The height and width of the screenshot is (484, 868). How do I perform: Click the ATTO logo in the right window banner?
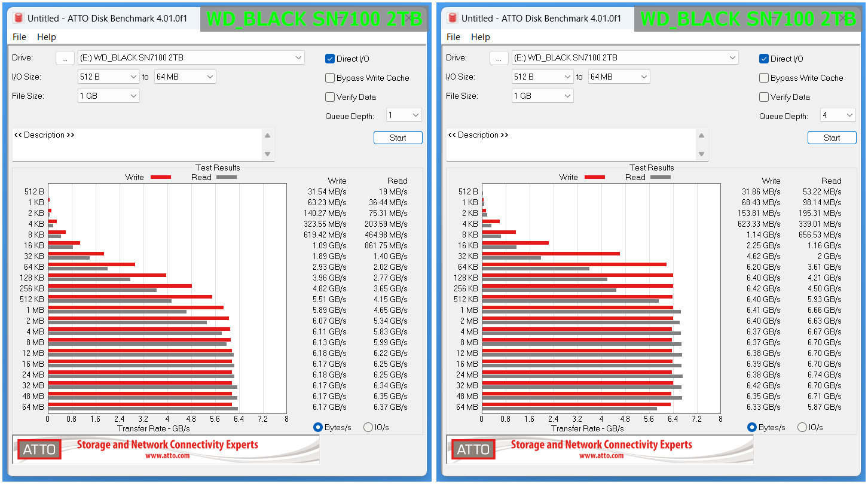point(473,449)
